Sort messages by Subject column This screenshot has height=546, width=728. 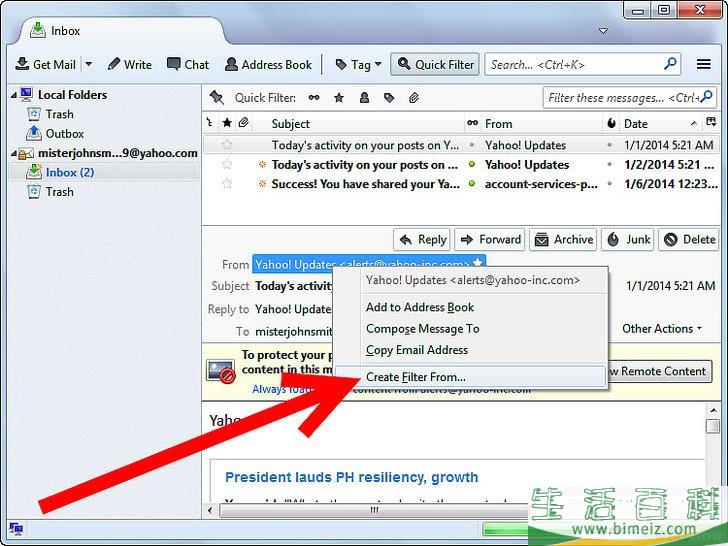[x=291, y=124]
